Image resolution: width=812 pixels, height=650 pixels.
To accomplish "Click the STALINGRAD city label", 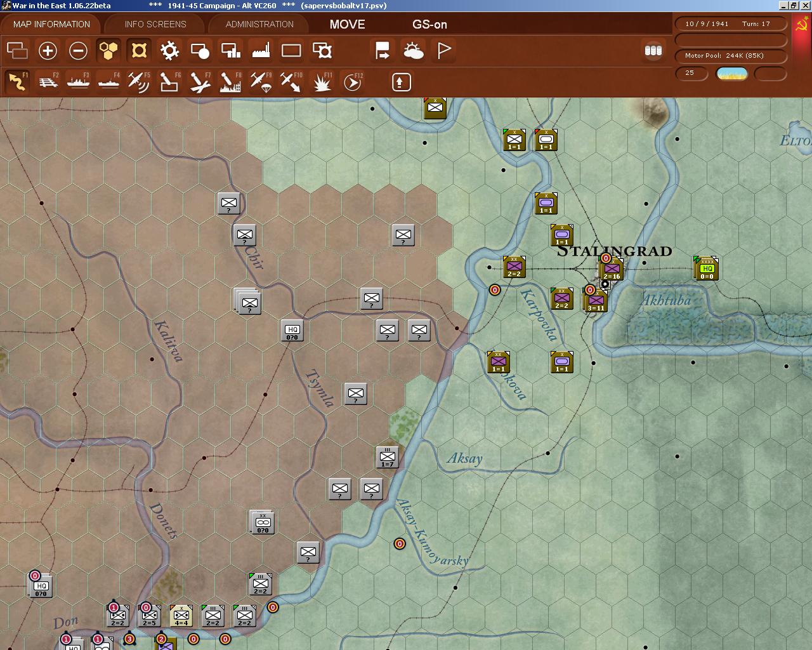I will [x=614, y=251].
